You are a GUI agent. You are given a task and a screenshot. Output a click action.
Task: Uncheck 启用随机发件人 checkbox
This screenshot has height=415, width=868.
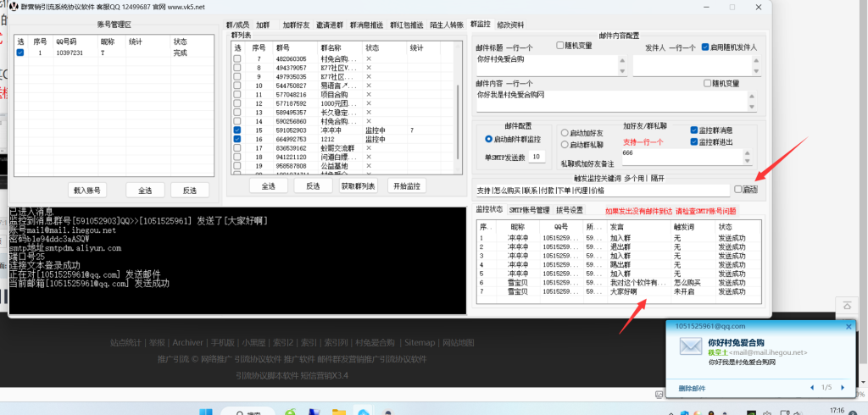pyautogui.click(x=704, y=47)
